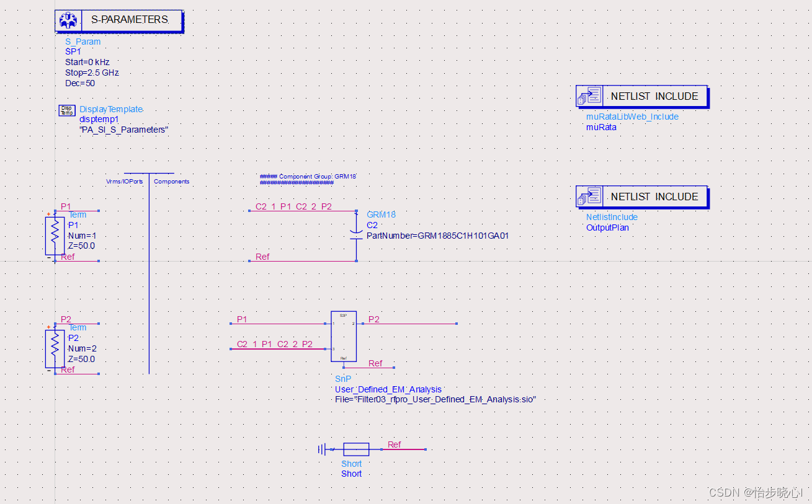812x504 pixels.
Task: Click the upper NETLIST INCLUDE title above muRataLibWeb_Include
Action: (654, 96)
